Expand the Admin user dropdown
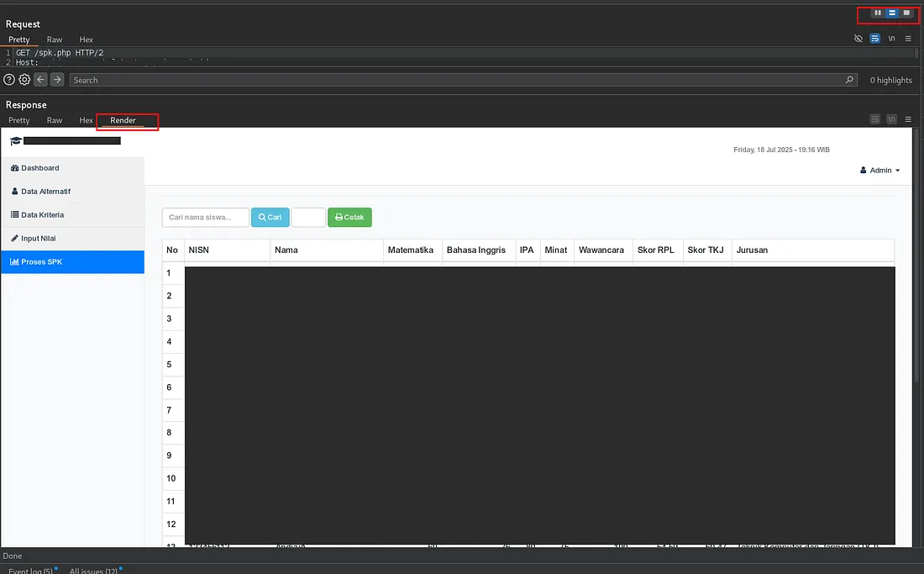This screenshot has width=924, height=574. (x=879, y=171)
